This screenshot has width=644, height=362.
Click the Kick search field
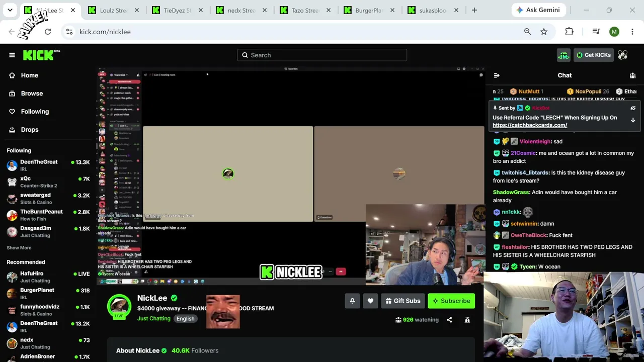322,55
